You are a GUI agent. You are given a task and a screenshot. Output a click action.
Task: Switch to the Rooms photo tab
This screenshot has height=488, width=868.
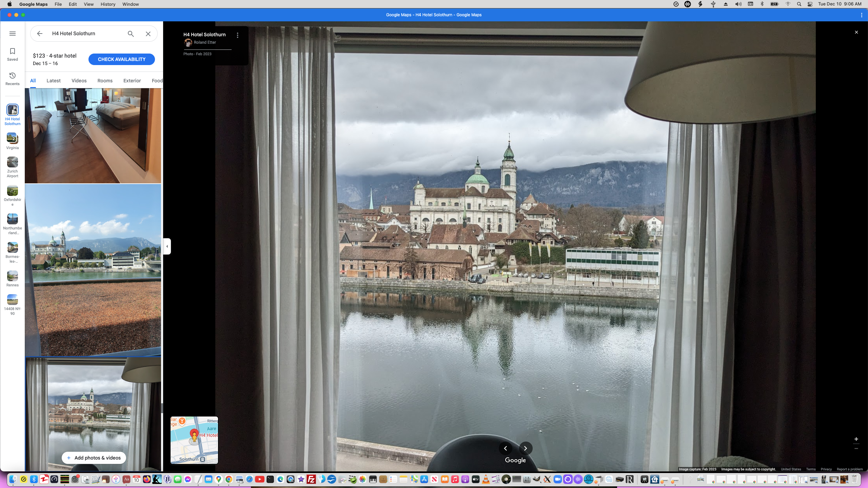[x=105, y=81]
